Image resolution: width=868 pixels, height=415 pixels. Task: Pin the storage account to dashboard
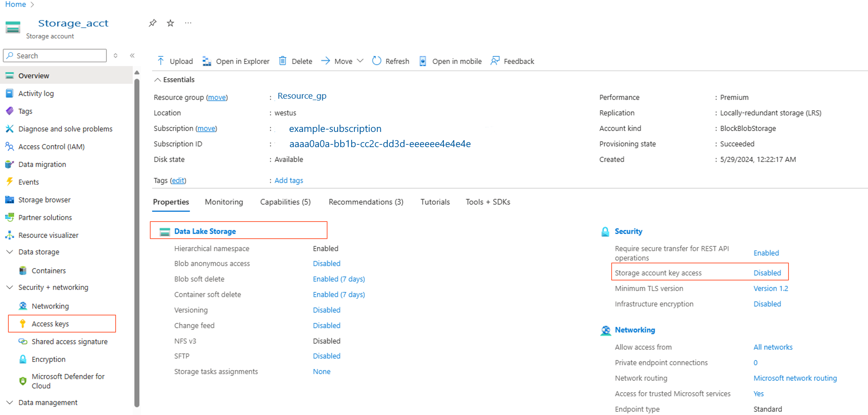(x=153, y=23)
